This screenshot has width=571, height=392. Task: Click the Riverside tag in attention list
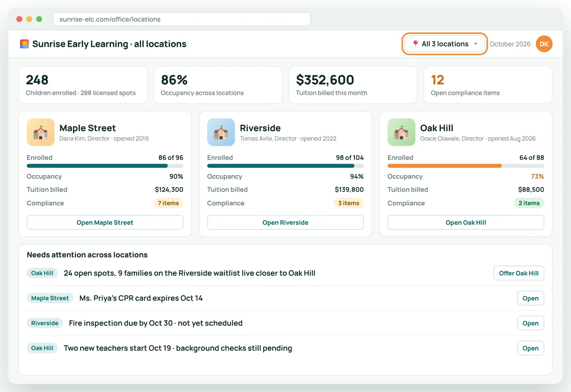(x=45, y=323)
